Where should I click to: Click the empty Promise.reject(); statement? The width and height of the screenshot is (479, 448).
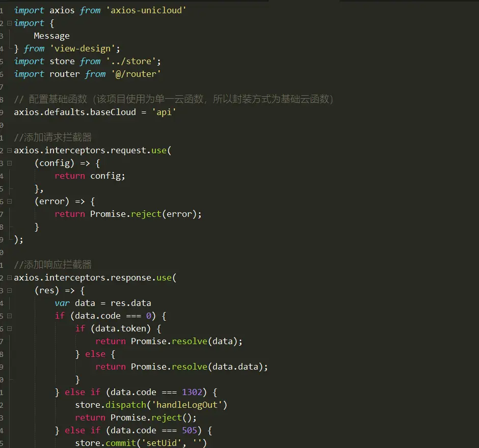[x=153, y=418]
